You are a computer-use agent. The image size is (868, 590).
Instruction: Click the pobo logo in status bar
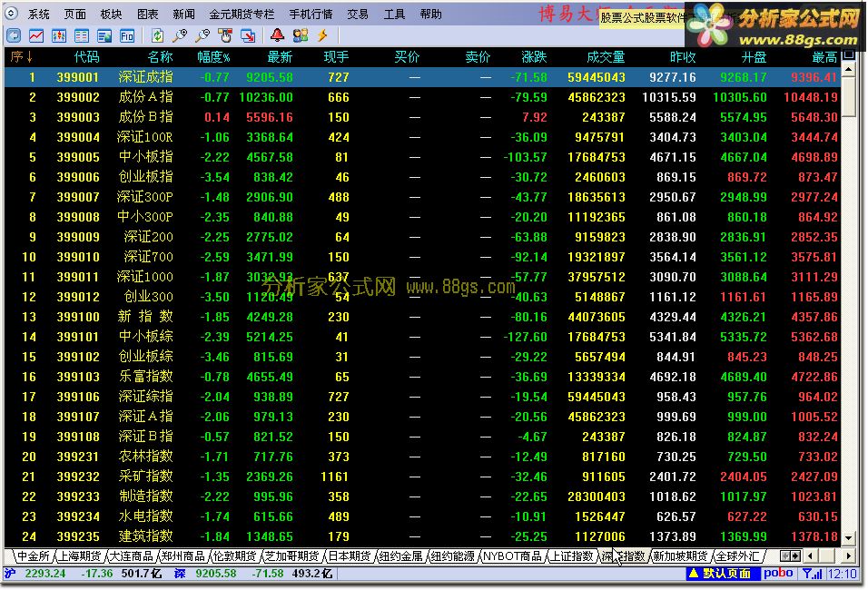[778, 574]
